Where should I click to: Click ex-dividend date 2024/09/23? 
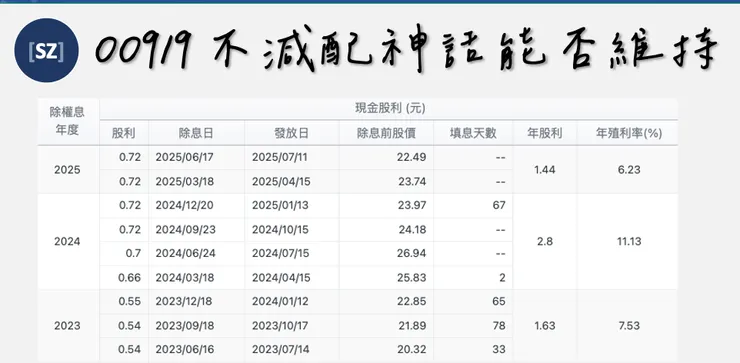pos(185,229)
